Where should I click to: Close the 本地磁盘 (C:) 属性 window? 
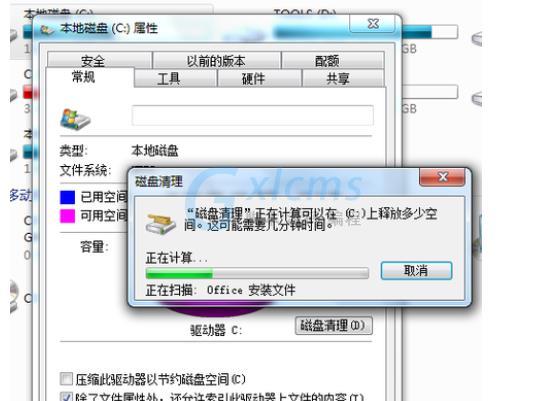[373, 24]
